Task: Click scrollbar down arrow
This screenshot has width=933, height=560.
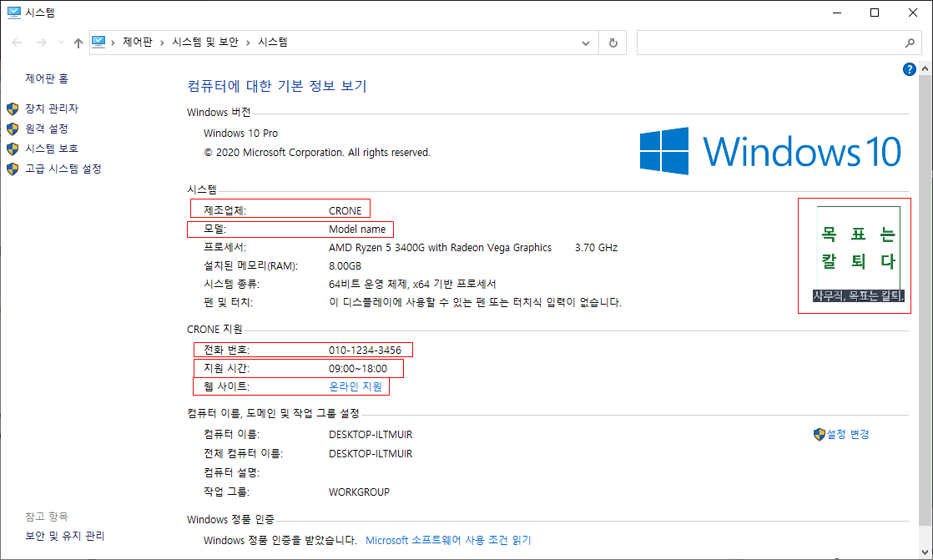Action: click(x=925, y=552)
